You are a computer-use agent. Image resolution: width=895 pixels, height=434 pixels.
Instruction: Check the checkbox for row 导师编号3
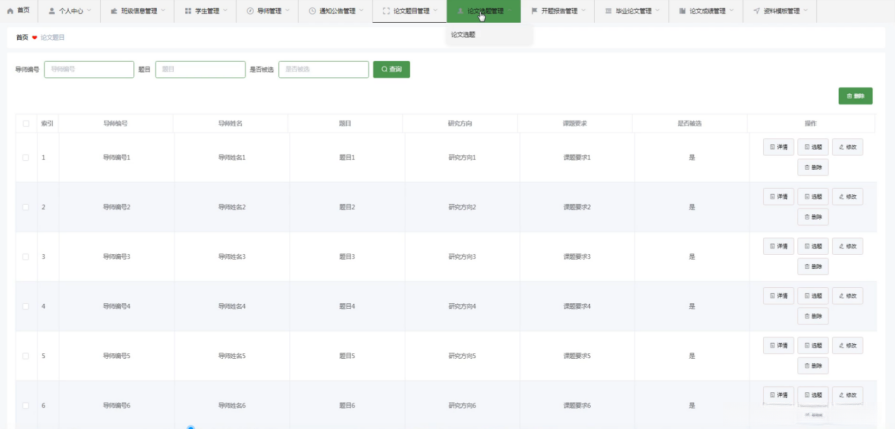(26, 256)
